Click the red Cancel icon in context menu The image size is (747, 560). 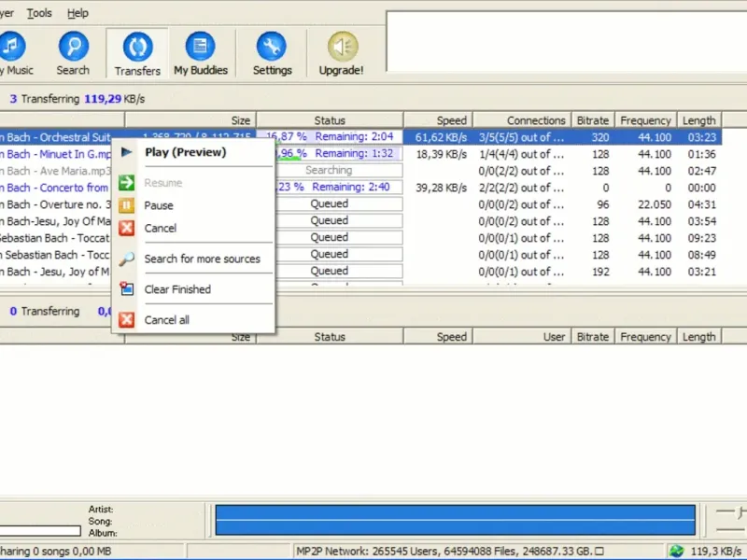click(x=127, y=228)
